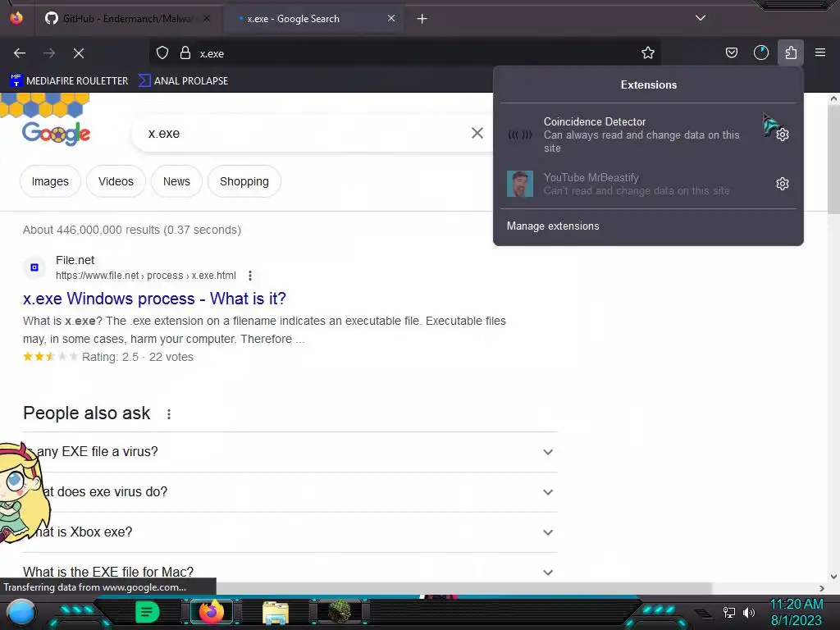Open volume speaker tray icon
This screenshot has height=630, width=840.
point(749,612)
